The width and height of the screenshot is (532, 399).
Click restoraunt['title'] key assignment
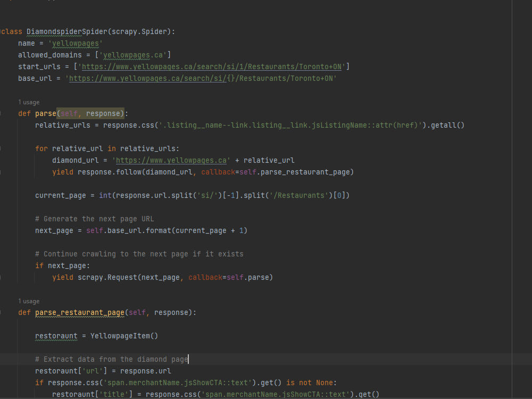[x=92, y=395]
